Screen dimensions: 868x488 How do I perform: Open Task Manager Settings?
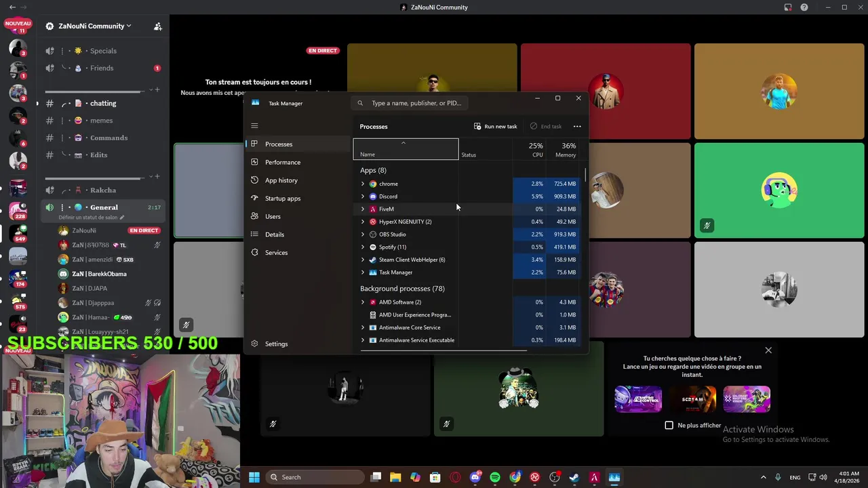pos(297,344)
